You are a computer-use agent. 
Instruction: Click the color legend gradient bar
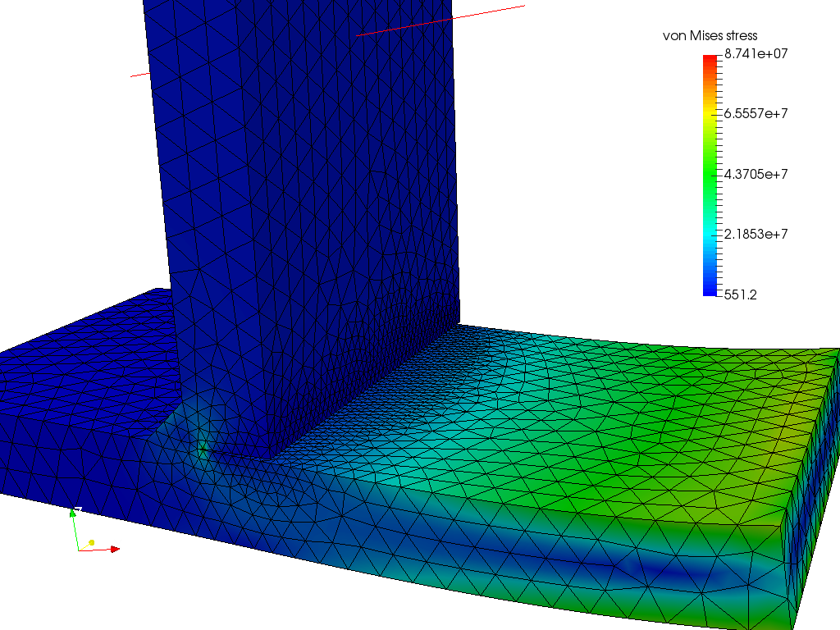point(710,176)
